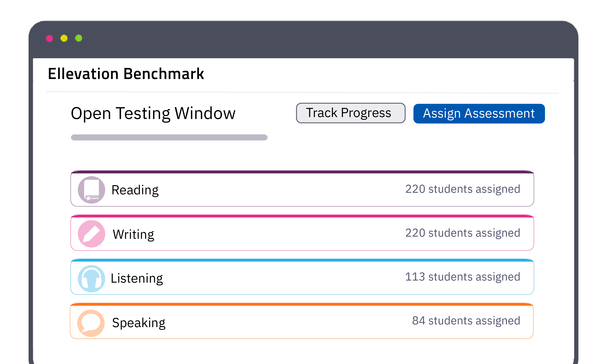This screenshot has height=364, width=607.
Task: Click the green window control dot
Action: [x=78, y=38]
